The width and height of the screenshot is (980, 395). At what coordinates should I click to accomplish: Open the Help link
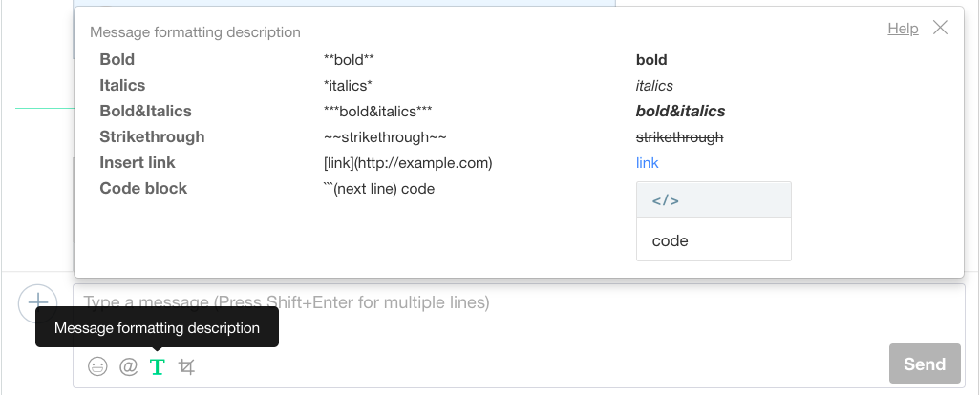click(x=903, y=29)
